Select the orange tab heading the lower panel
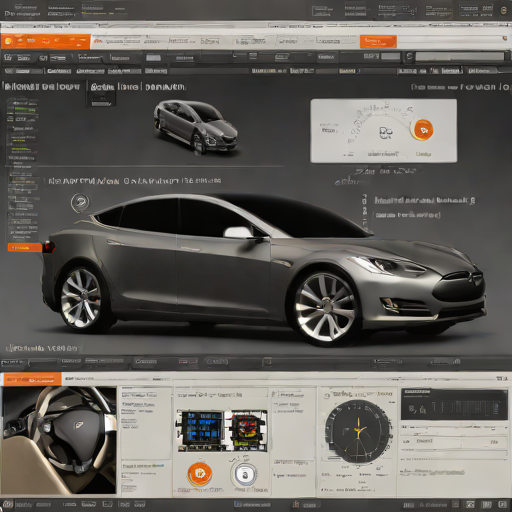The width and height of the screenshot is (512, 512). (32, 379)
